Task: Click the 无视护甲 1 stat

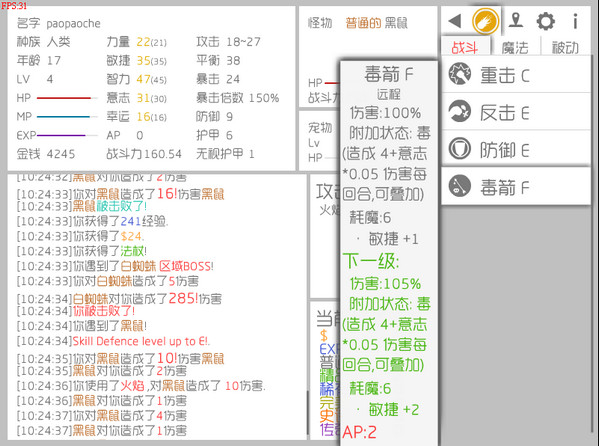Action: pos(225,154)
